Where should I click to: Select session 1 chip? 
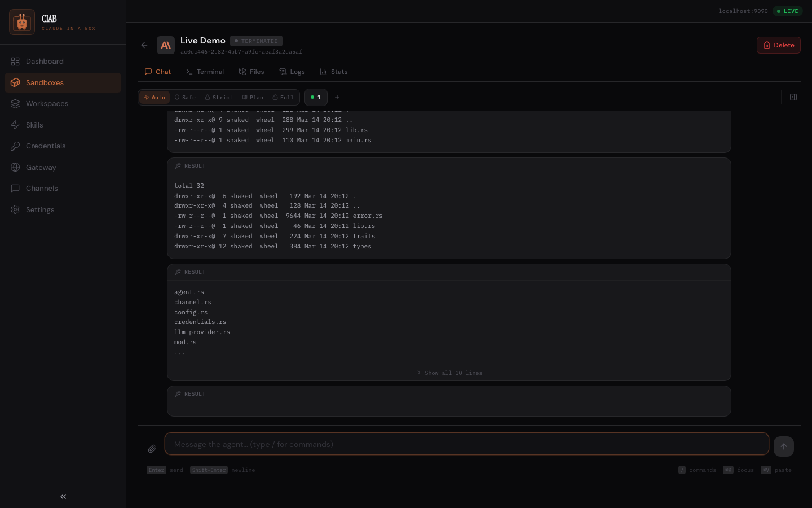point(316,97)
